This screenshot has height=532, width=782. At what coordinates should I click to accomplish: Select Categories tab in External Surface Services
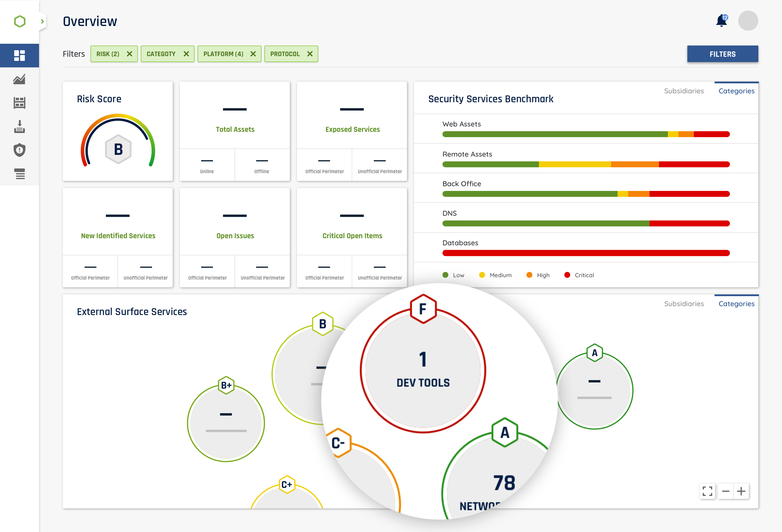736,304
